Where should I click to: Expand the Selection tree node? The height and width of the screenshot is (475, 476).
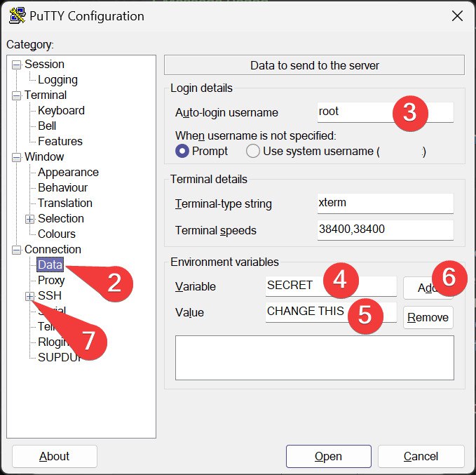(x=30, y=219)
